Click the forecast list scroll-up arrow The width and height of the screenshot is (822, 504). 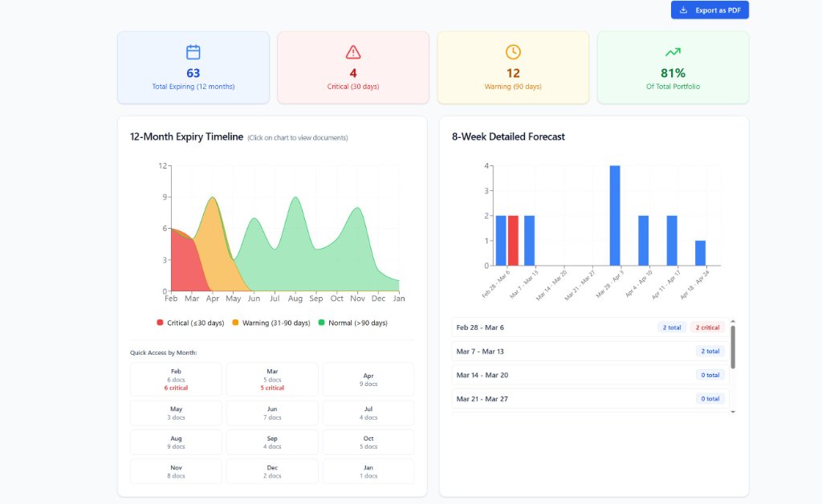point(733,321)
